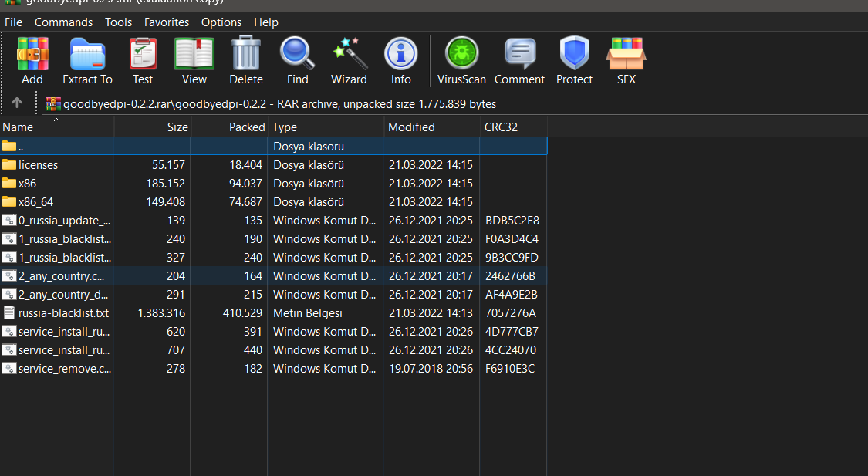
Task: Select 240-byte 1_russia_blacklist... file name
Action: tap(65, 238)
